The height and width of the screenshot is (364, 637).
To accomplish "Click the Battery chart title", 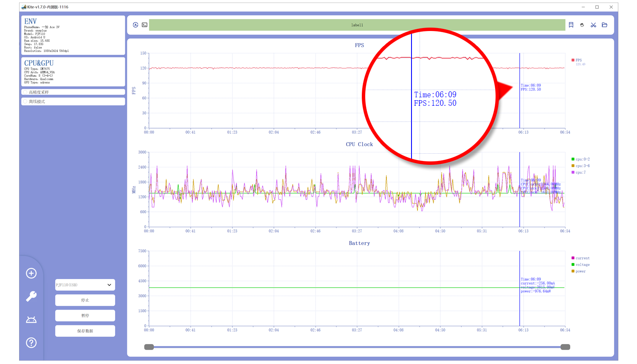I will click(359, 243).
